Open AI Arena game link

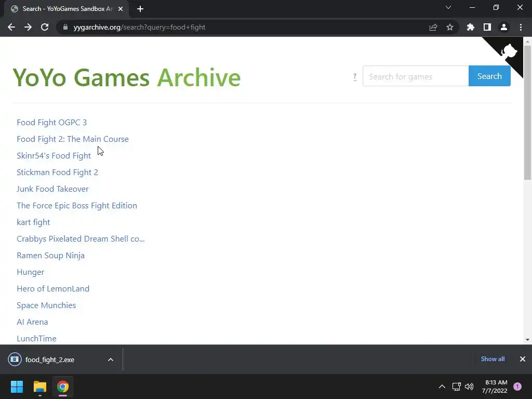point(32,322)
